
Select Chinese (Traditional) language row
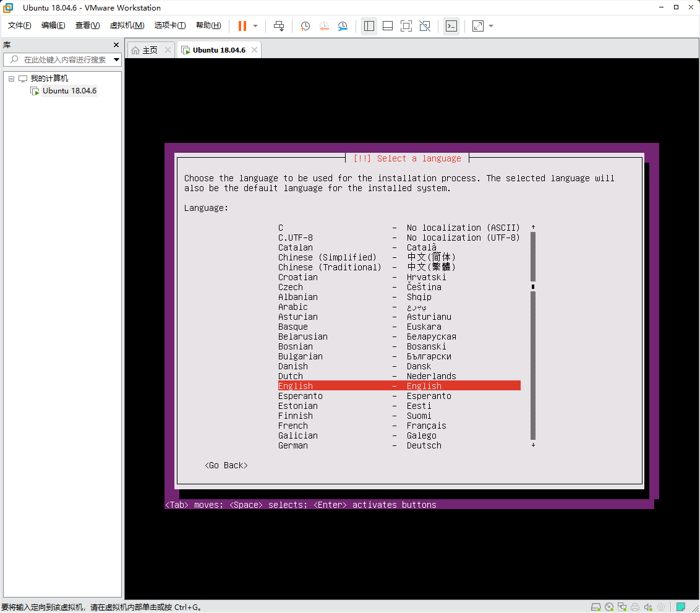pyautogui.click(x=399, y=267)
